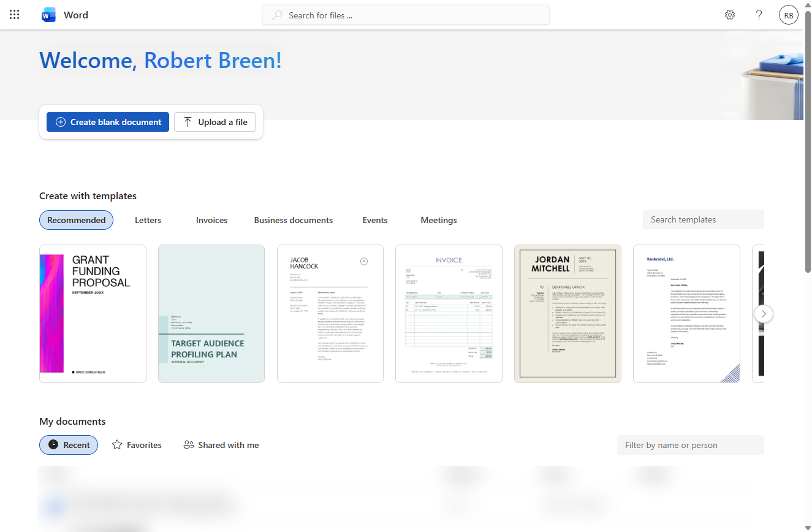Open the RB account avatar
This screenshot has width=812, height=532.
789,15
